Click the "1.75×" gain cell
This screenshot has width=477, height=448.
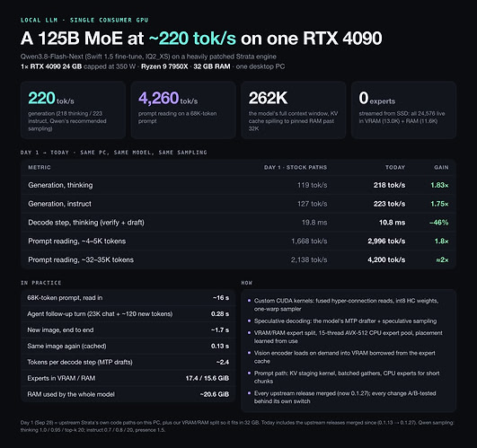point(439,204)
